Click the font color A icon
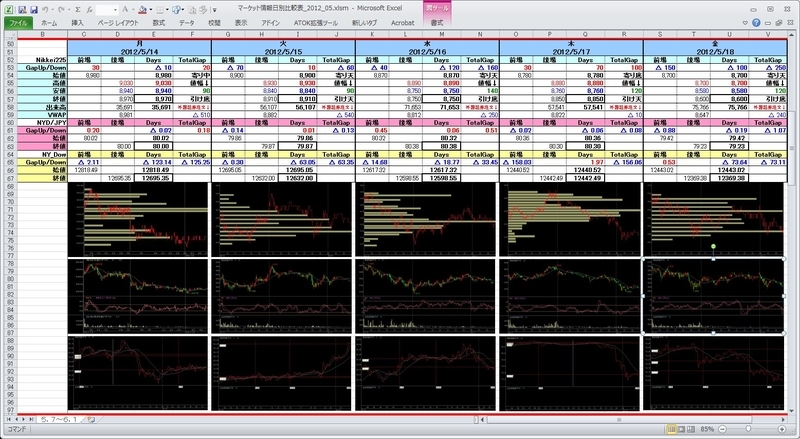Image resolution: width=800 pixels, height=439 pixels. point(126,9)
